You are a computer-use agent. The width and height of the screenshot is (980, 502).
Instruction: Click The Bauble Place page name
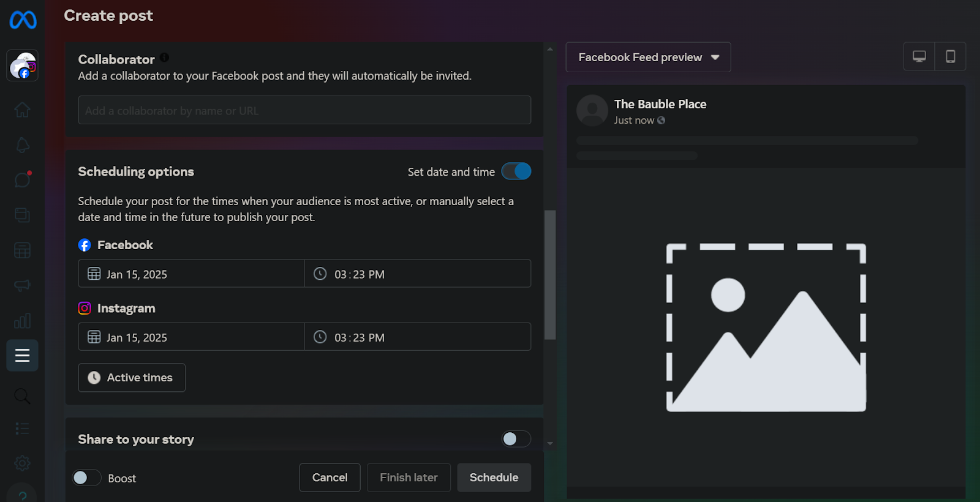click(x=660, y=104)
